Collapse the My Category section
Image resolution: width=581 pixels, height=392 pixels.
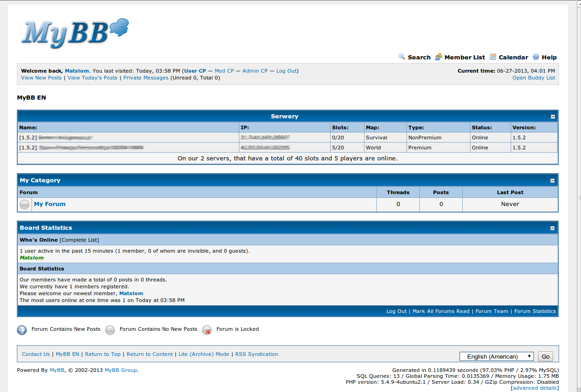pyautogui.click(x=553, y=180)
